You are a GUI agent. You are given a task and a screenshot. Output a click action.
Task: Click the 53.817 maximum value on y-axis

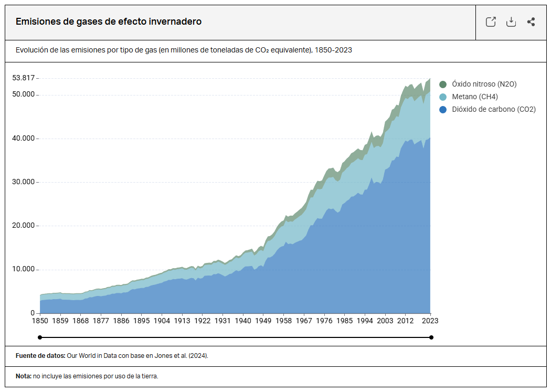point(23,78)
